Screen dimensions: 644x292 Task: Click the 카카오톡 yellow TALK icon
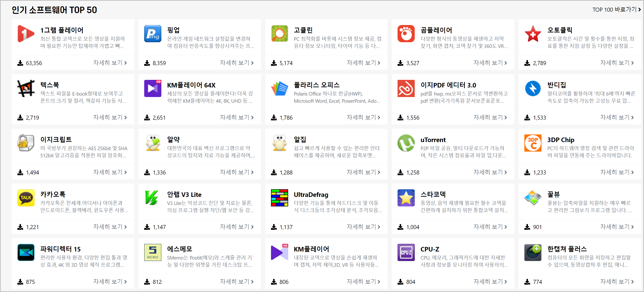point(26,198)
